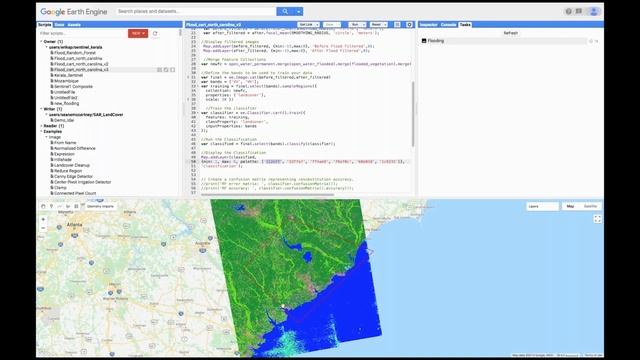Open the red NEW dropdown button
This screenshot has height=360, width=640.
click(x=138, y=33)
